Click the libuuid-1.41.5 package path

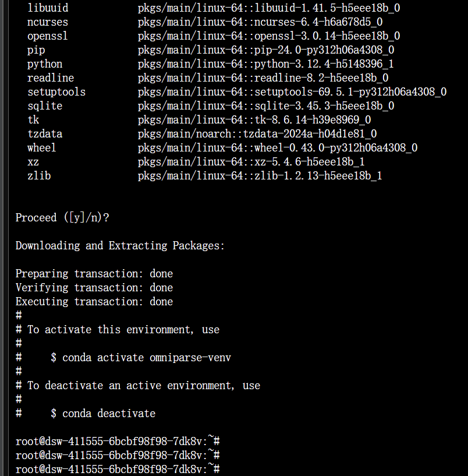(268, 8)
